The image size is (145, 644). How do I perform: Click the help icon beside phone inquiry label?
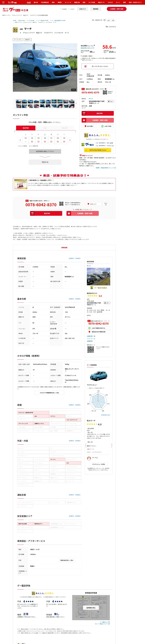(106, 89)
